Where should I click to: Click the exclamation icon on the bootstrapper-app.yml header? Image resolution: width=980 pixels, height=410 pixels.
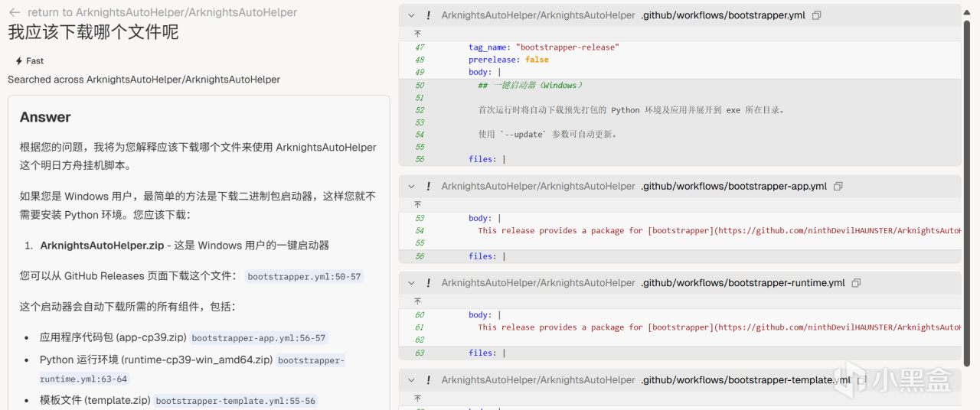pyautogui.click(x=428, y=186)
